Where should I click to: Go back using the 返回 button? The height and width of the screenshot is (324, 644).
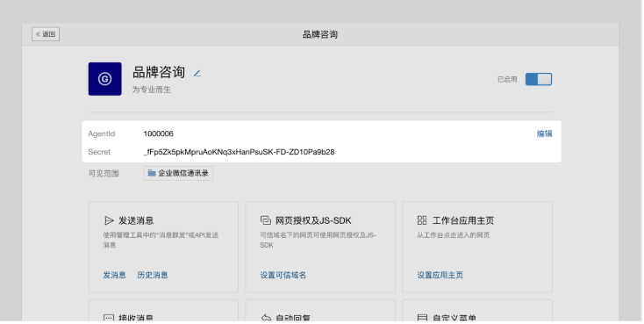click(x=46, y=34)
